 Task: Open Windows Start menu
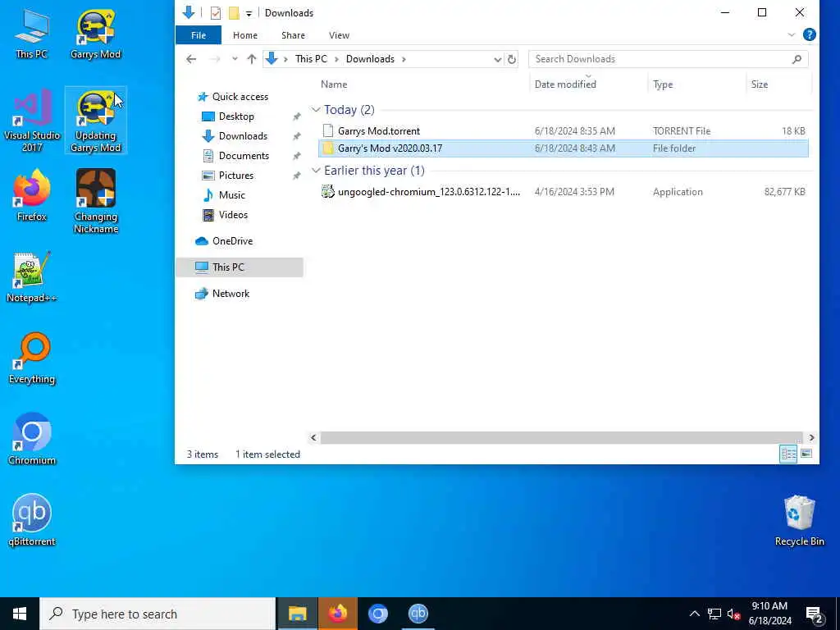pyautogui.click(x=20, y=614)
